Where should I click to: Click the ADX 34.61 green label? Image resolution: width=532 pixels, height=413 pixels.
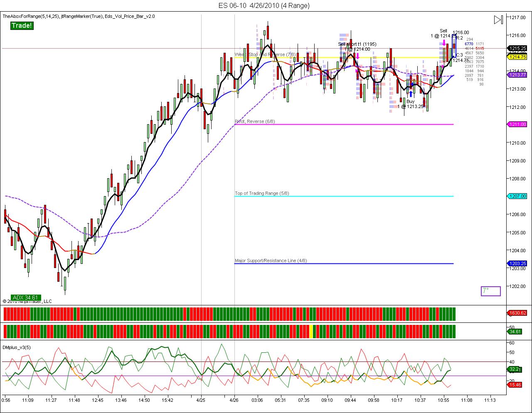coord(25,297)
